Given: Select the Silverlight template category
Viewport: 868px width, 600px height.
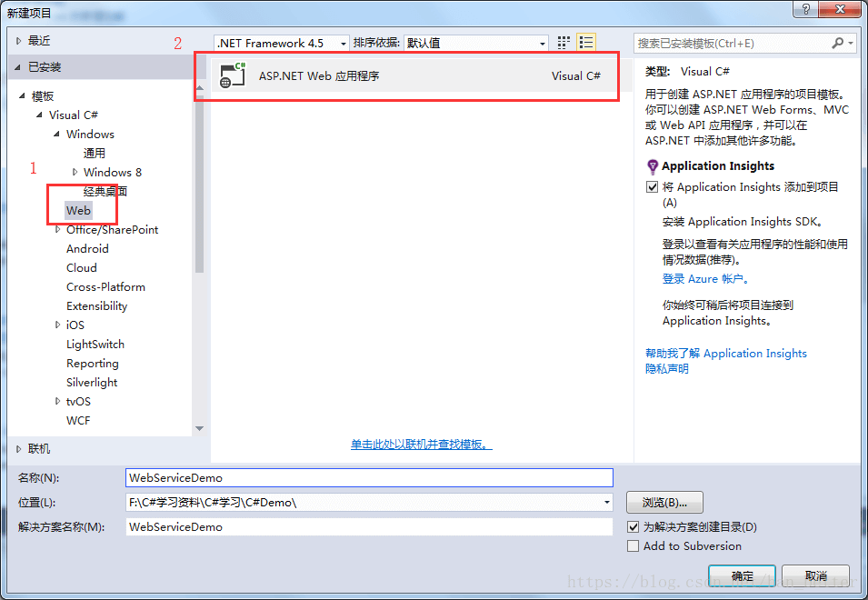Looking at the screenshot, I should pyautogui.click(x=92, y=383).
